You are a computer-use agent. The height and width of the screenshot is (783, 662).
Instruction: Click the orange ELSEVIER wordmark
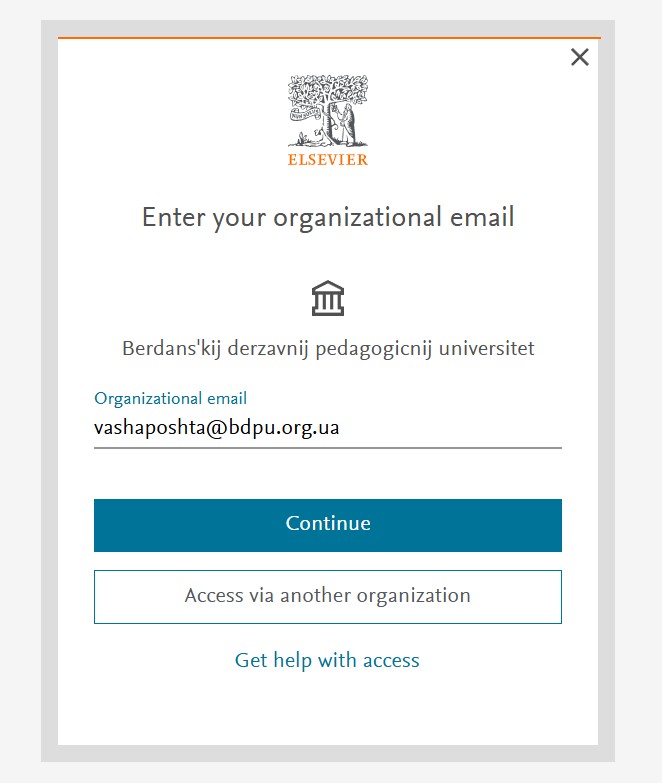point(328,159)
